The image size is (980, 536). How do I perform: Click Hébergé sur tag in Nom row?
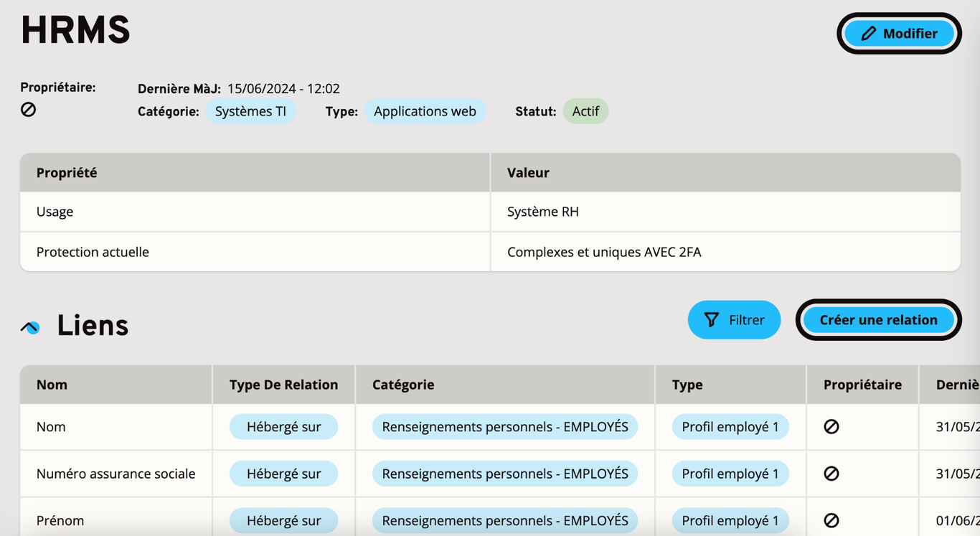click(283, 427)
